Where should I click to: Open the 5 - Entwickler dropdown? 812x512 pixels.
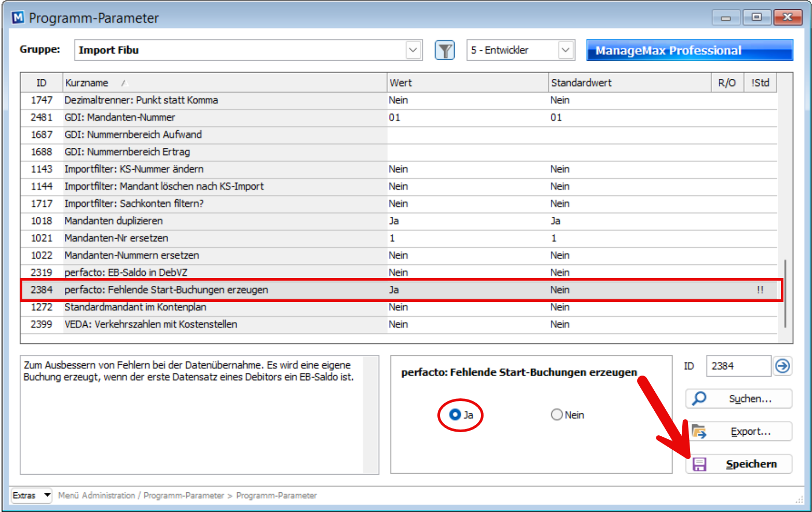point(566,50)
